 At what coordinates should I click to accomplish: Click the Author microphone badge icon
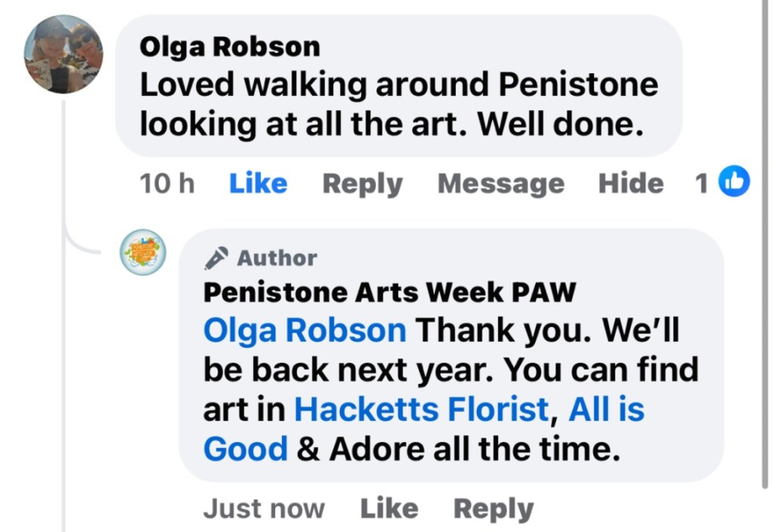pyautogui.click(x=215, y=258)
